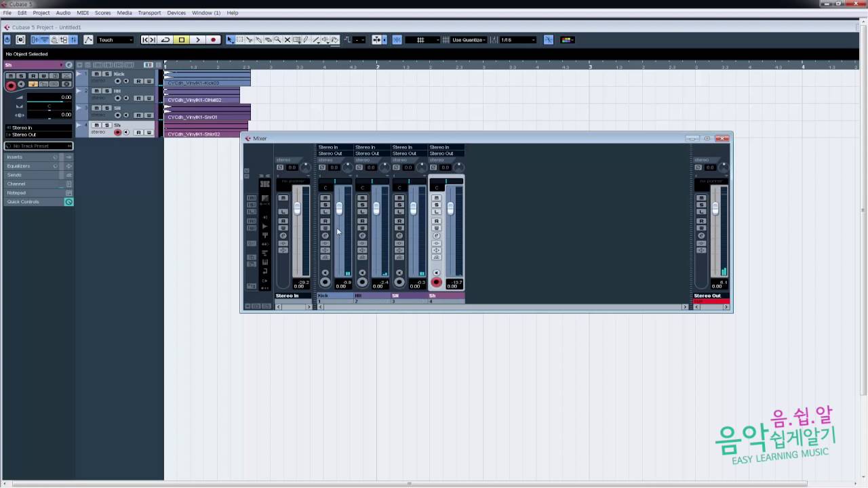Viewport: 868px width, 488px height.
Task: Click Kick channel record enable in Mixer
Action: pos(325,282)
